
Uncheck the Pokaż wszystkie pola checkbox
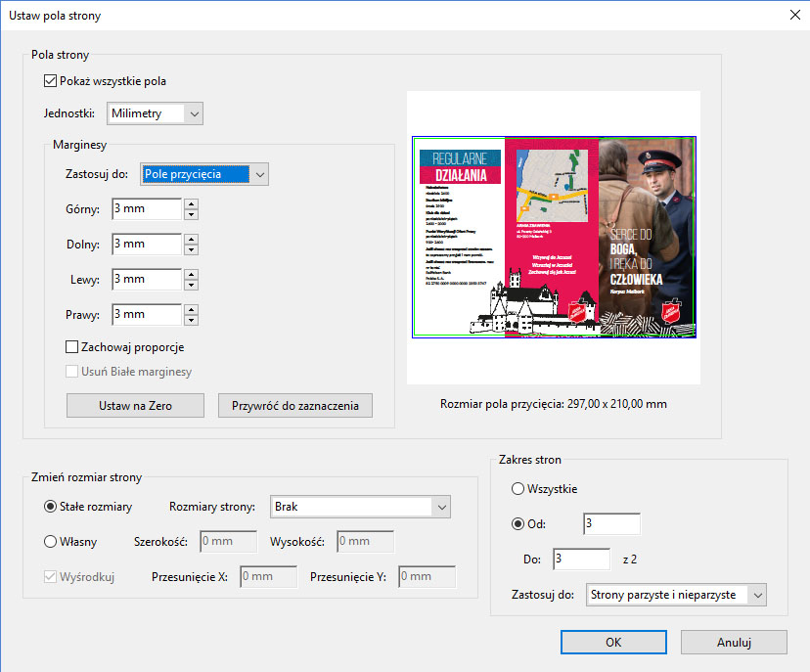tap(52, 81)
